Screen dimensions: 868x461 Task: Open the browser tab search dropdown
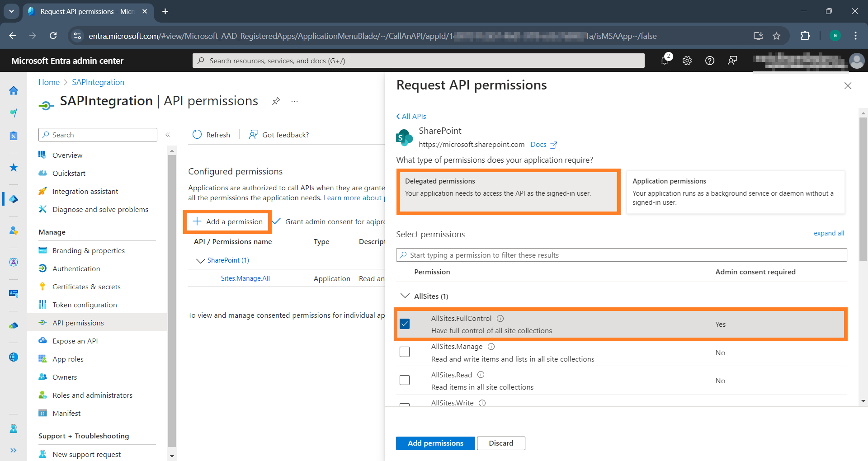(x=11, y=11)
